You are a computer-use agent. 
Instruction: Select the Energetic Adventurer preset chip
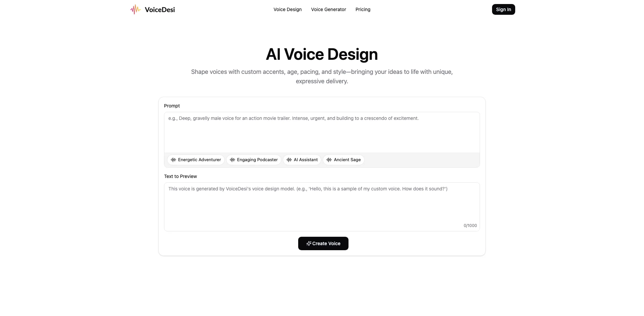[196, 160]
